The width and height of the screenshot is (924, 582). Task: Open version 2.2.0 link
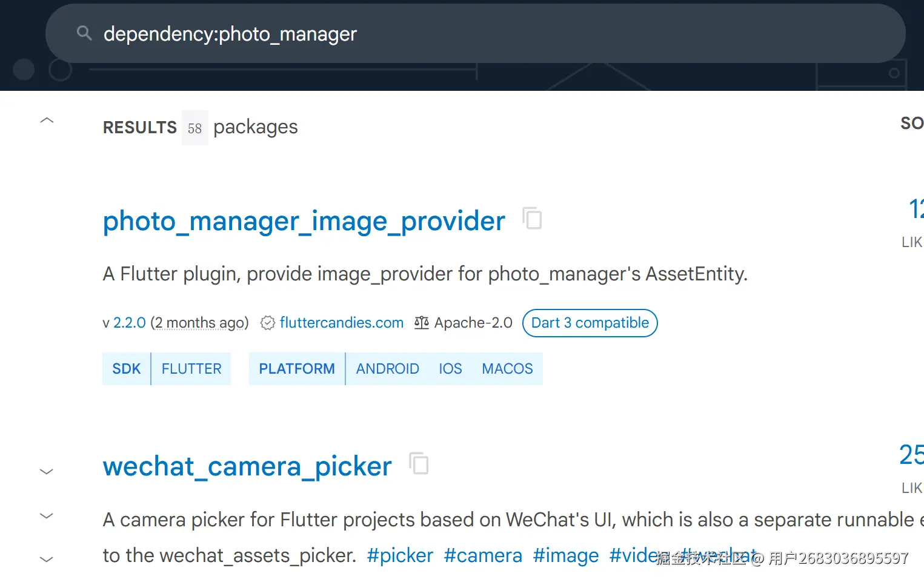(130, 323)
